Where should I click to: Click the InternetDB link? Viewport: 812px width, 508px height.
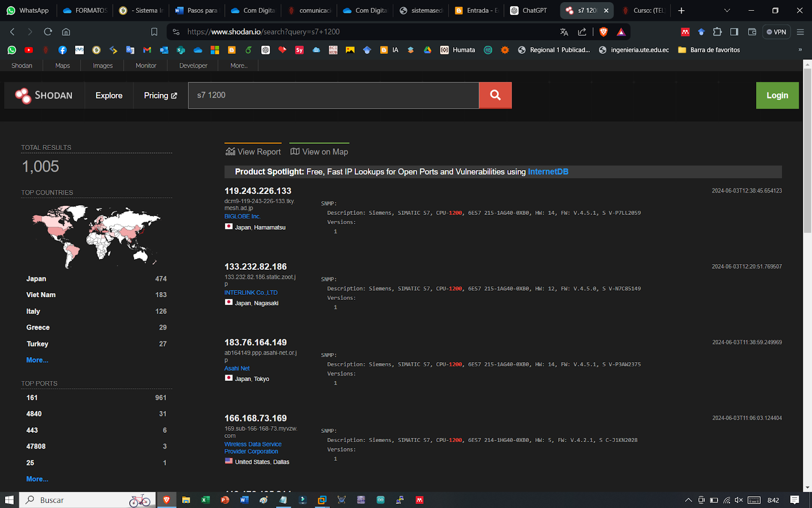point(548,172)
